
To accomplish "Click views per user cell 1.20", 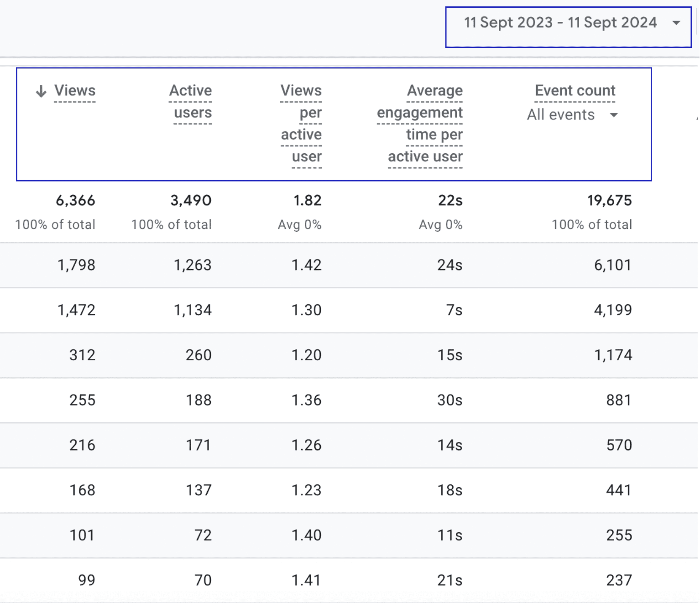I will click(307, 355).
